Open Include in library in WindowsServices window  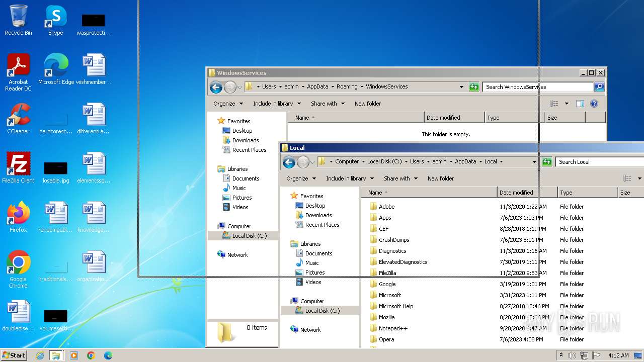[x=277, y=104]
